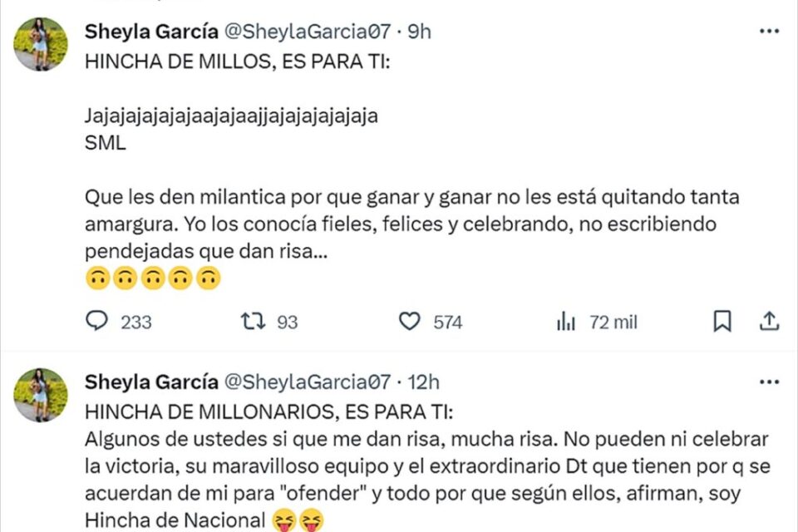Like the tweet with 574 likes

coord(410,321)
